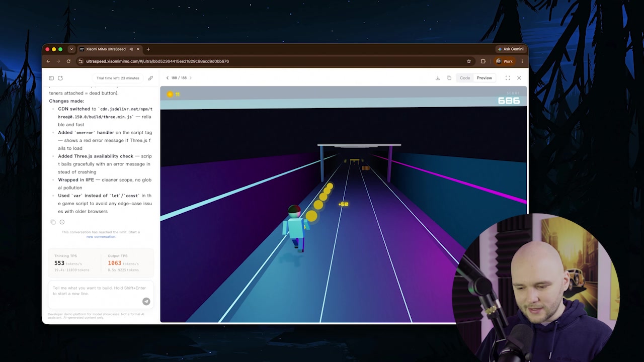The image size is (644, 362).
Task: Click the Output TPS value 1063
Action: [114, 263]
